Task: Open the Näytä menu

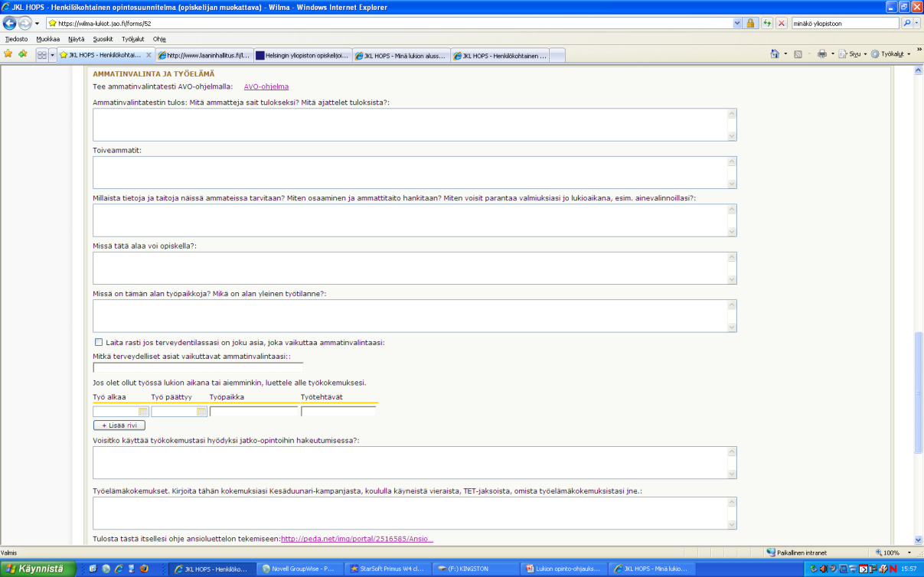Action: click(x=76, y=38)
